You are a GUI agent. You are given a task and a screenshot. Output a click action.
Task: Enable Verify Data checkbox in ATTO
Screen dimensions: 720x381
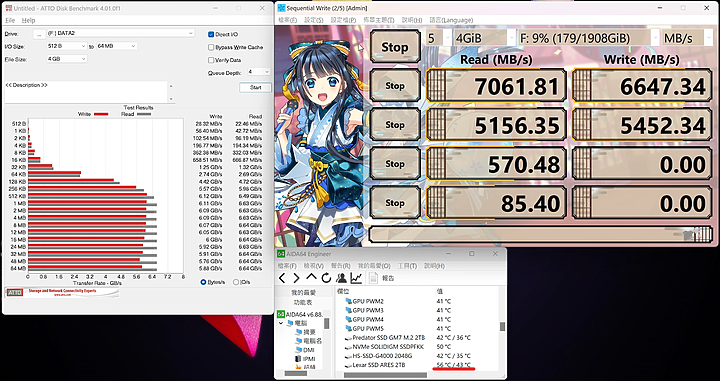click(x=211, y=60)
